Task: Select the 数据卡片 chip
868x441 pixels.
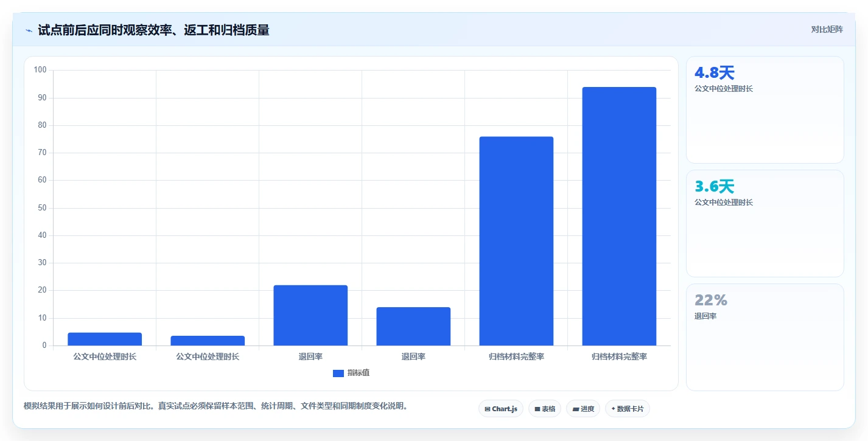Action: click(x=628, y=409)
